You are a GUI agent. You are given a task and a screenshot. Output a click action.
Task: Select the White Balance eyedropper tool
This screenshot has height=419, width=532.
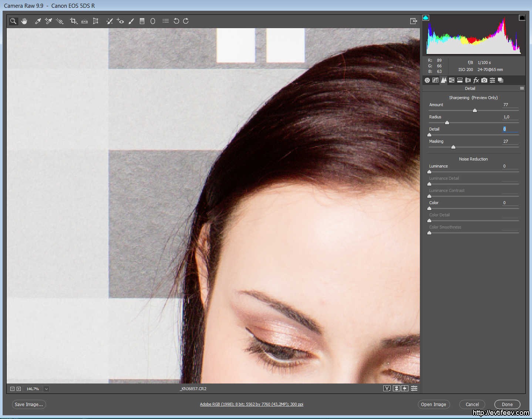38,21
